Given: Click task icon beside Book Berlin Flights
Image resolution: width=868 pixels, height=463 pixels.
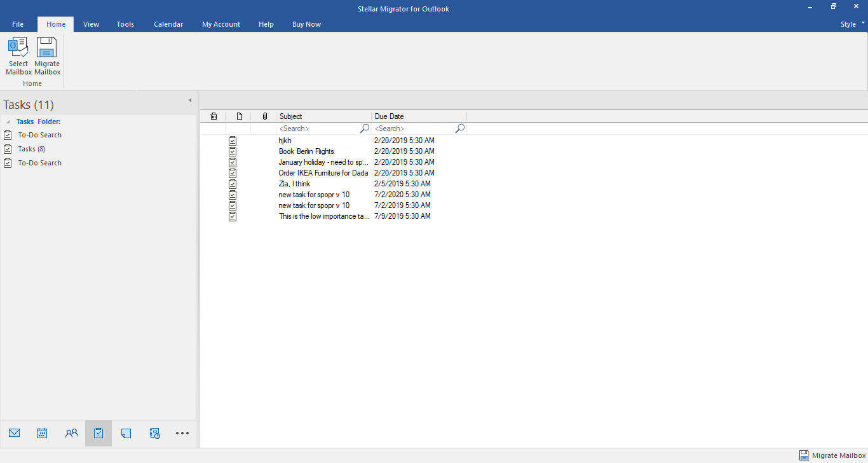Looking at the screenshot, I should click(x=233, y=151).
